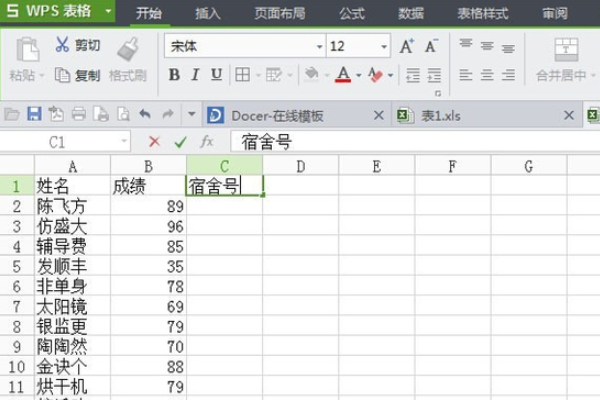Toggle italic formatting
Viewport: 600px width, 400px height.
[196, 75]
